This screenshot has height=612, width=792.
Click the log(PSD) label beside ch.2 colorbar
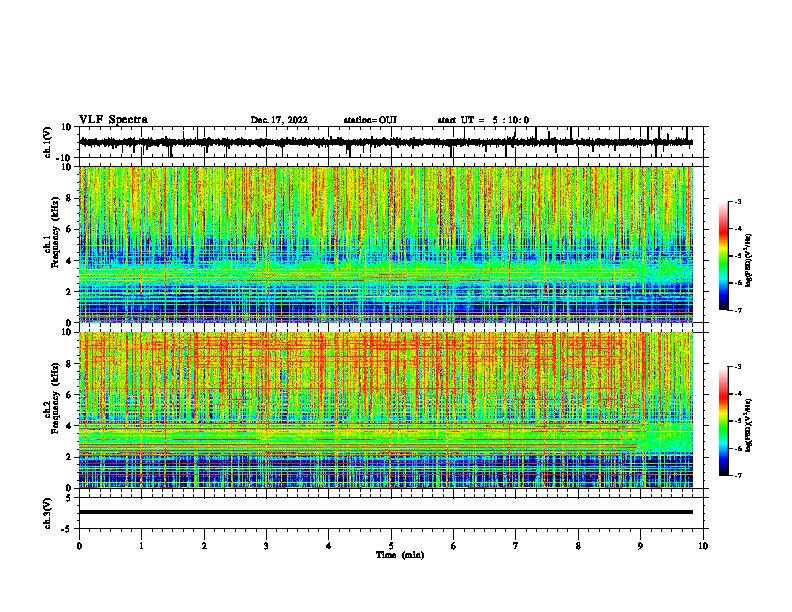pos(748,426)
